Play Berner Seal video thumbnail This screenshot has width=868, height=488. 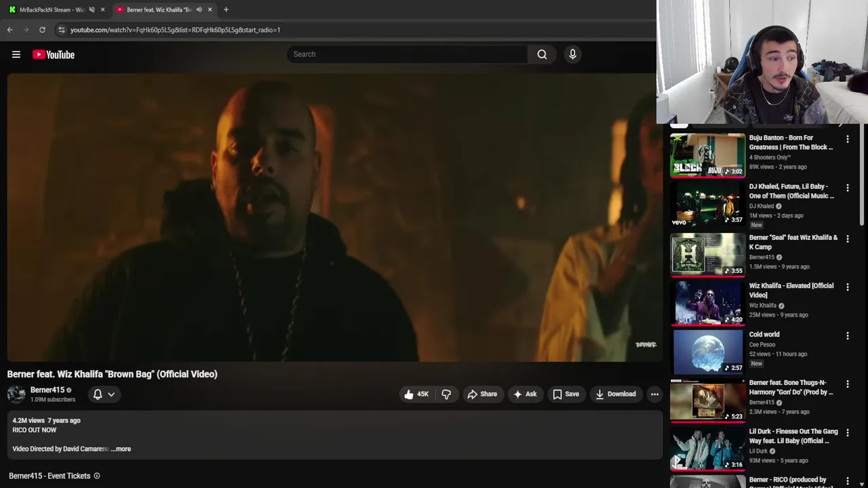click(707, 255)
